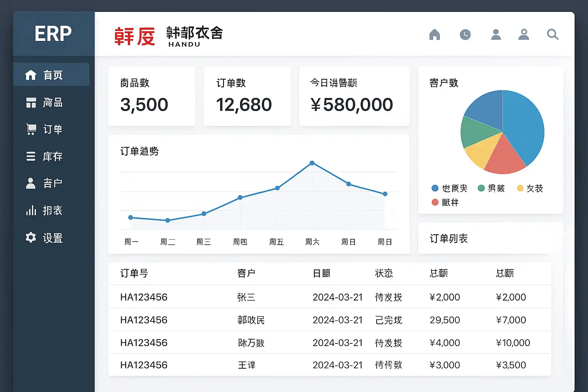Image resolution: width=588 pixels, height=392 pixels.
Task: Select the stacked lines 库存 inventory icon
Action: pyautogui.click(x=31, y=157)
